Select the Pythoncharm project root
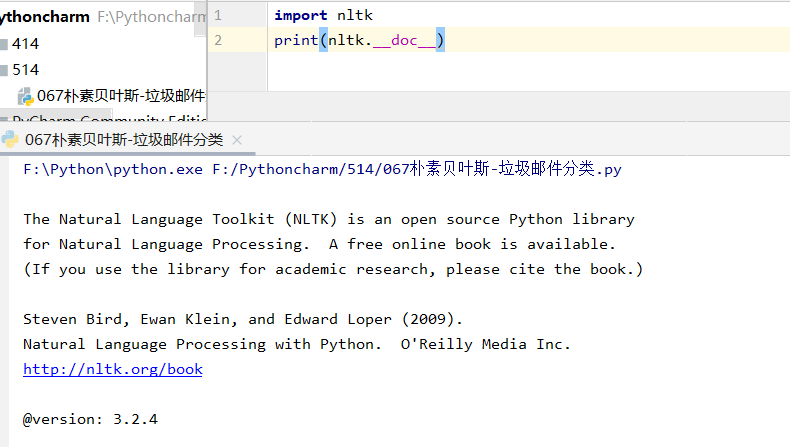Screen dimensions: 790x447 pos(44,17)
